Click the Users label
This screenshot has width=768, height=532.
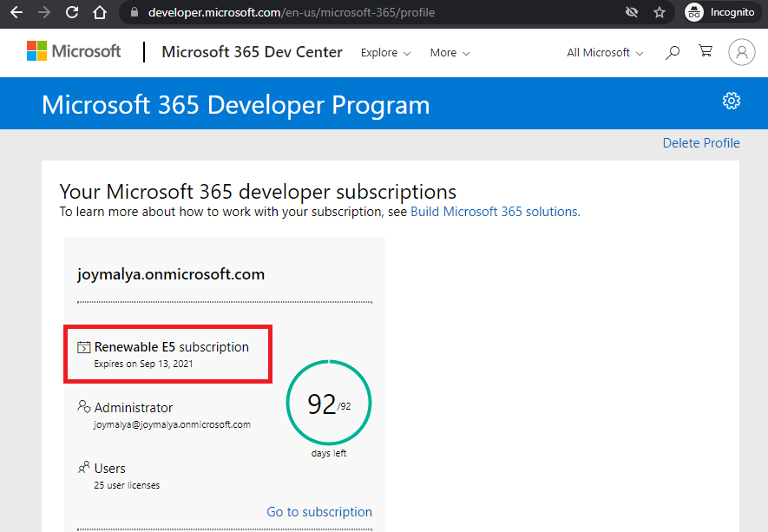[109, 469]
